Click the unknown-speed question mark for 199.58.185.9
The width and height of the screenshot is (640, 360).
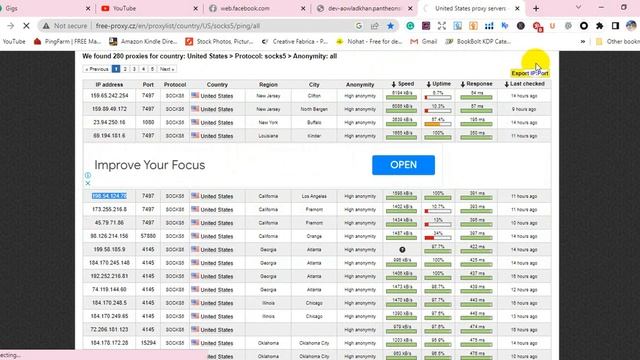point(402,249)
